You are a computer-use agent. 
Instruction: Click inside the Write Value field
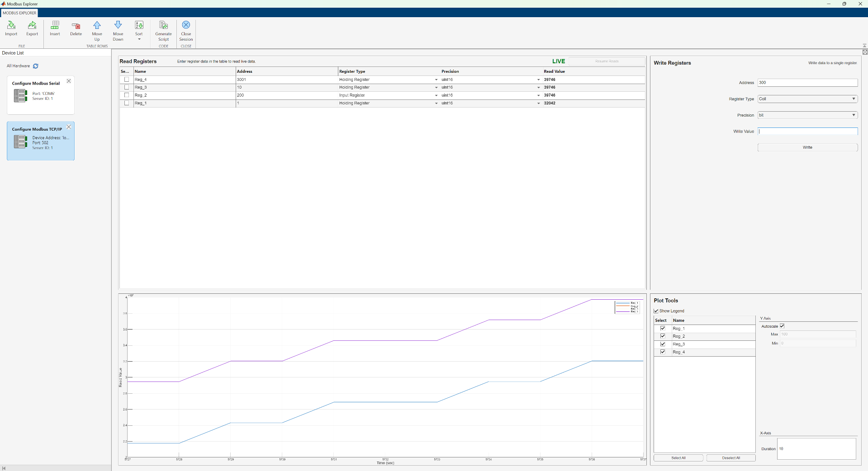click(x=807, y=131)
